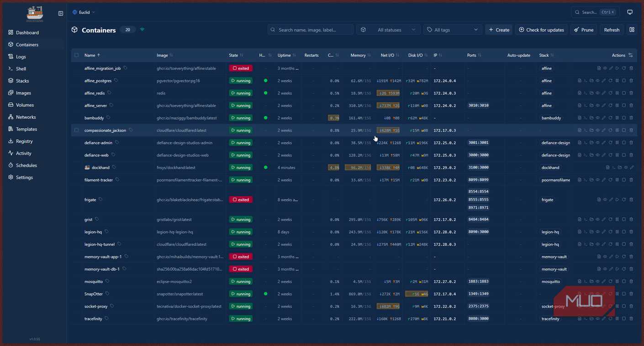
Task: Sort by the Stack column header
Action: [x=546, y=55]
